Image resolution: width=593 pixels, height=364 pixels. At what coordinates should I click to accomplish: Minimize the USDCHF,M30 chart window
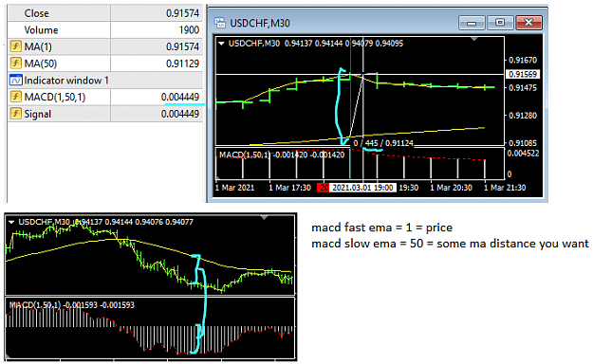pos(472,23)
